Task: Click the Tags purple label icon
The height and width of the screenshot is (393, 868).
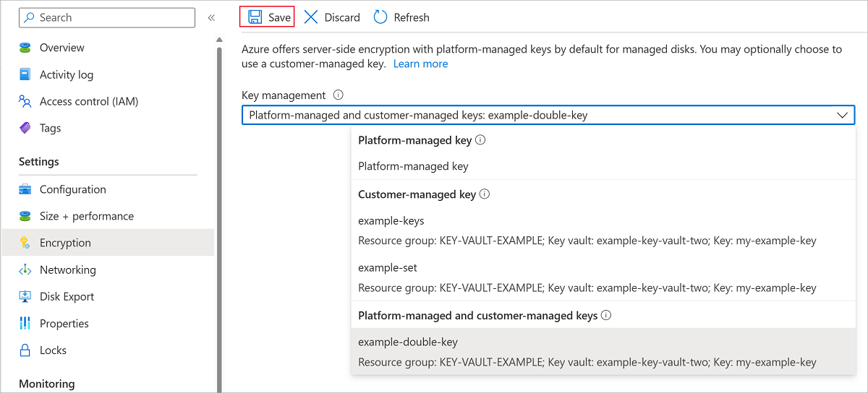Action: pos(25,128)
